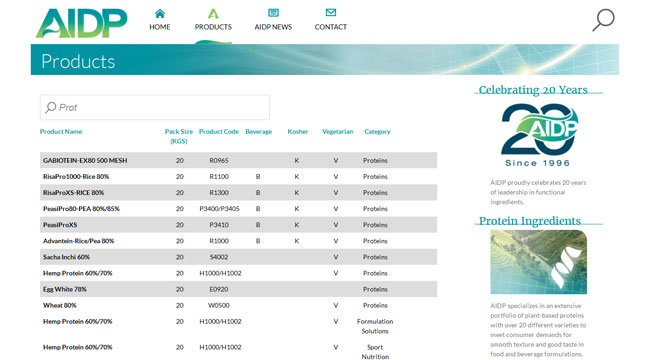Viewport: 650px width, 360px height.
Task: Click the 'Protein Ingredients' heading
Action: coord(530,221)
